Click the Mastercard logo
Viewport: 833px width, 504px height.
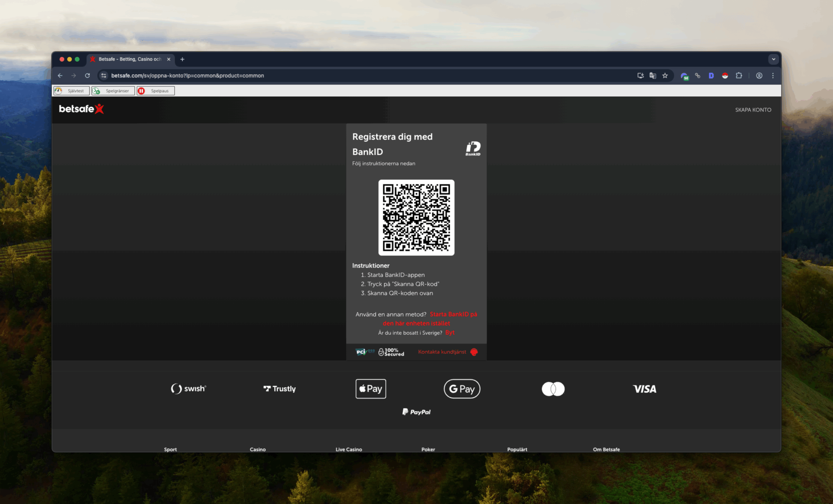(x=553, y=389)
